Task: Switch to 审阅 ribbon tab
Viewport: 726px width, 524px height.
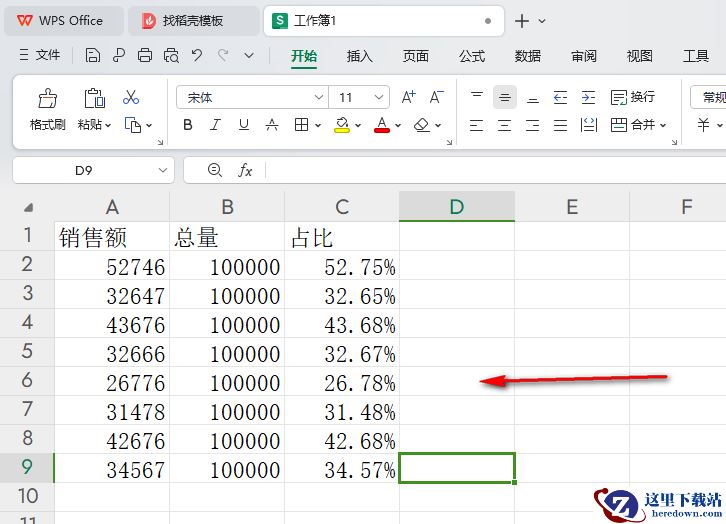Action: (x=584, y=56)
